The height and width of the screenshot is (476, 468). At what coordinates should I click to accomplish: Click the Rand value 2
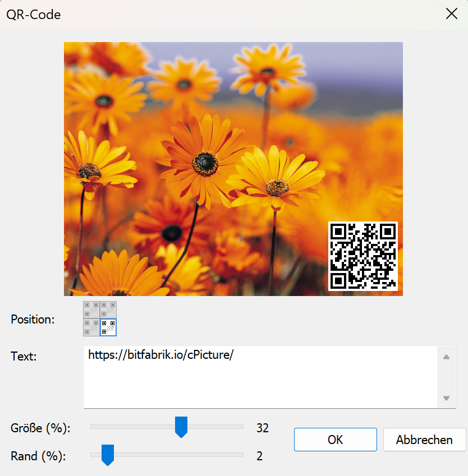[260, 456]
